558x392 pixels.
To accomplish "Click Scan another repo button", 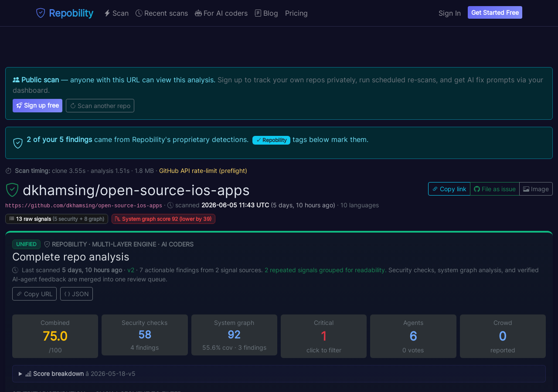I will 100,105.
